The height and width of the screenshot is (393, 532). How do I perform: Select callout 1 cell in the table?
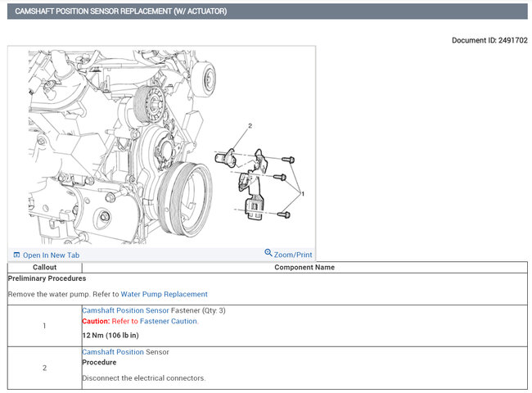(x=44, y=326)
